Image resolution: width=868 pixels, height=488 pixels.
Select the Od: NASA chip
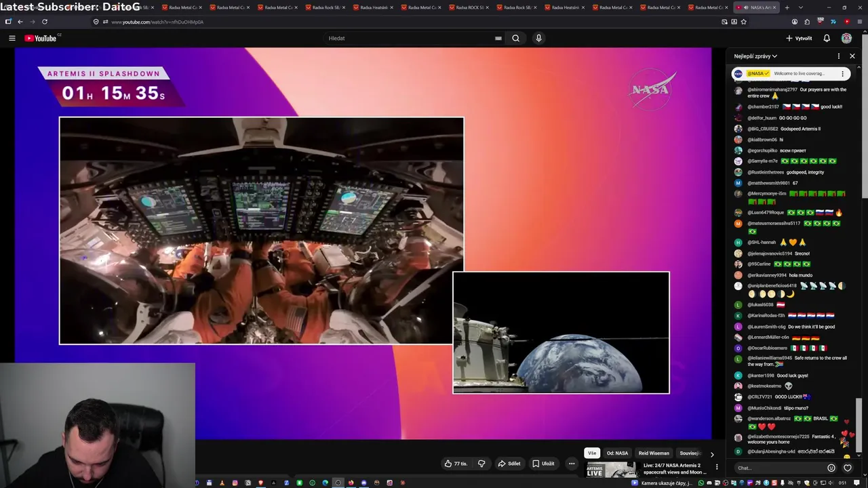(617, 453)
